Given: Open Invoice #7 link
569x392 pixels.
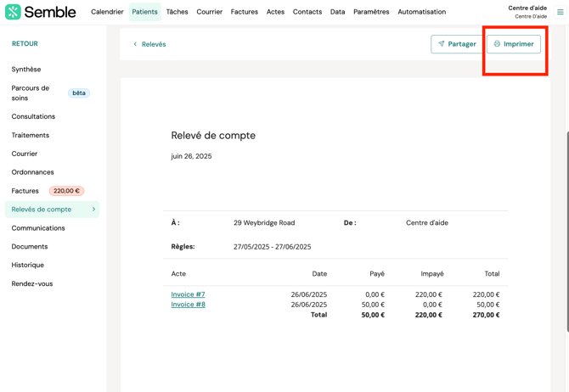Looking at the screenshot, I should (188, 294).
